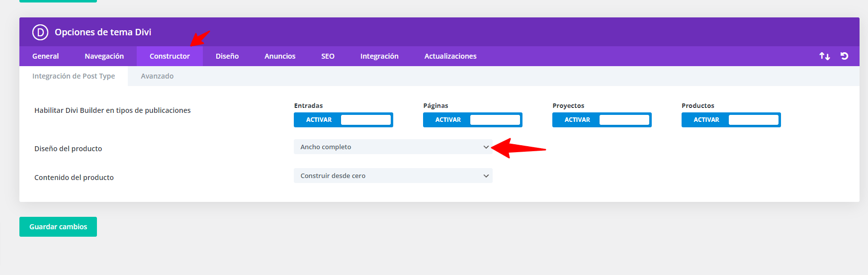This screenshot has height=275, width=868.
Task: Switch to the Integración tab
Action: [x=379, y=56]
